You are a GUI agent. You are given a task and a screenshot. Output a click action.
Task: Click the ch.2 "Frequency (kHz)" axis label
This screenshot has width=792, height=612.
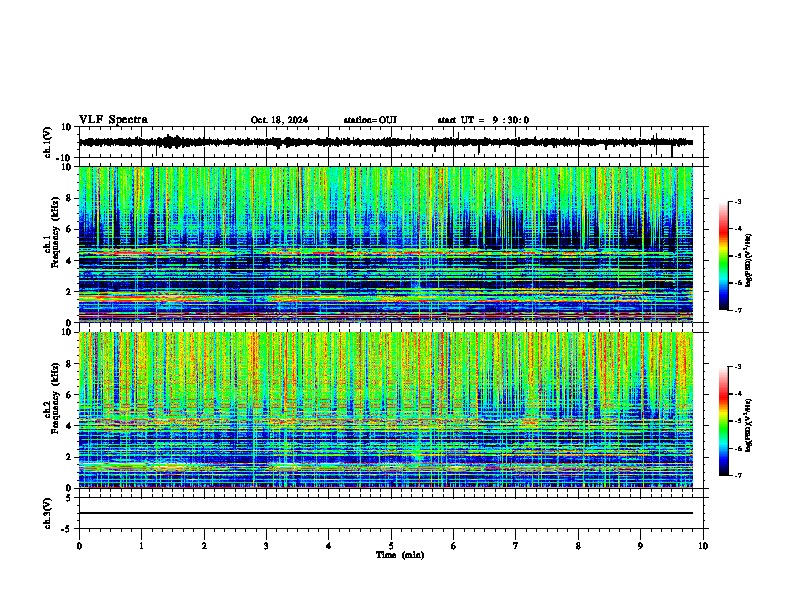pyautogui.click(x=55, y=398)
